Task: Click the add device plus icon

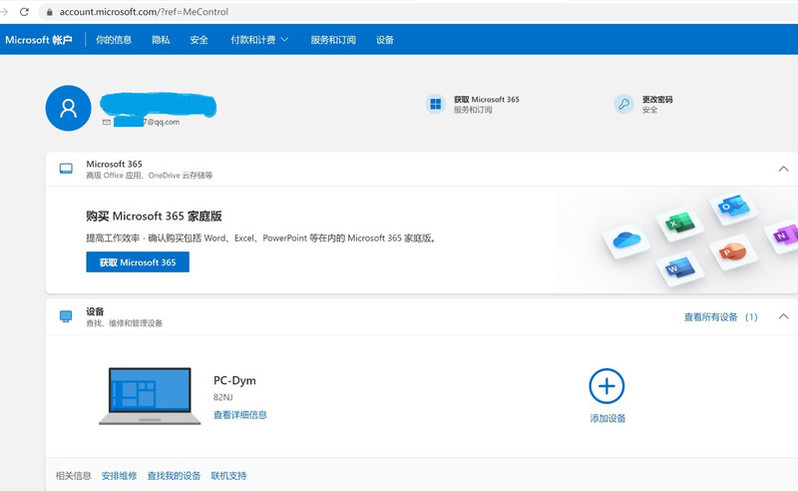Action: pos(607,386)
